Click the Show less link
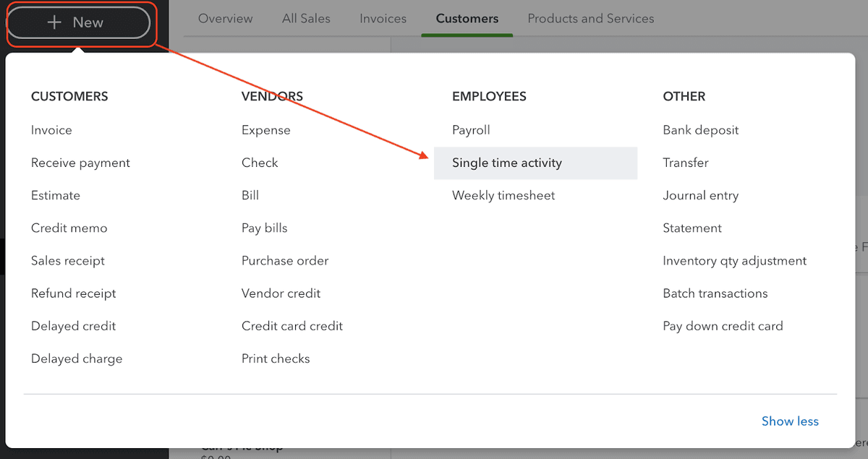 (x=790, y=421)
